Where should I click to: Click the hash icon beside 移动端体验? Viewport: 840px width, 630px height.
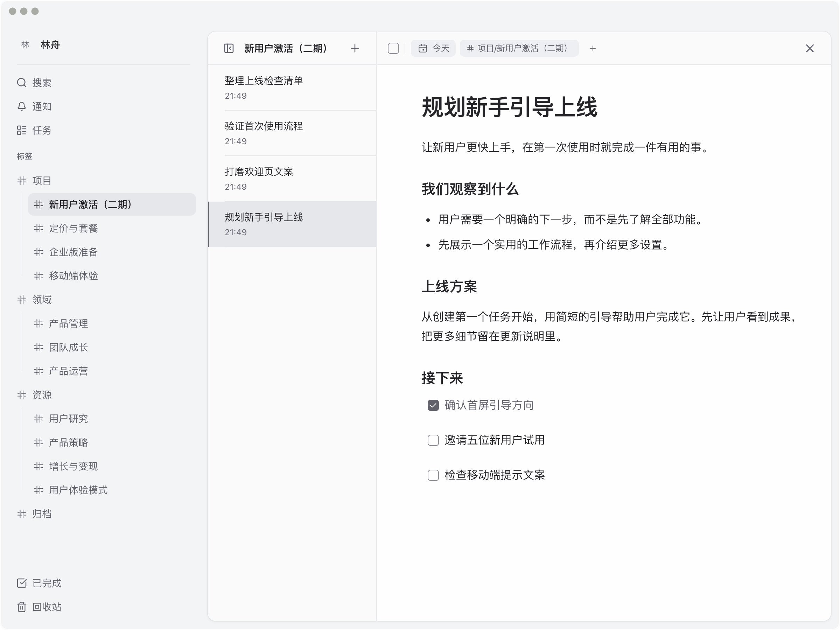[x=38, y=276]
